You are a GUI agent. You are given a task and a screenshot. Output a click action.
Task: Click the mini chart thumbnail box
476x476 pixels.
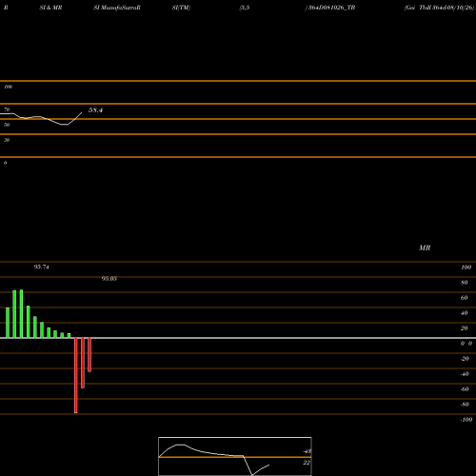pyautogui.click(x=235, y=456)
